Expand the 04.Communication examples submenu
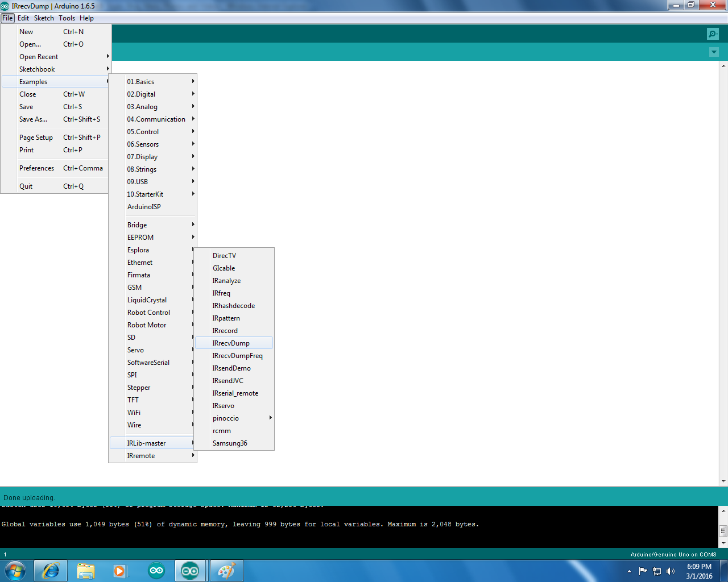The width and height of the screenshot is (728, 582). 153,119
